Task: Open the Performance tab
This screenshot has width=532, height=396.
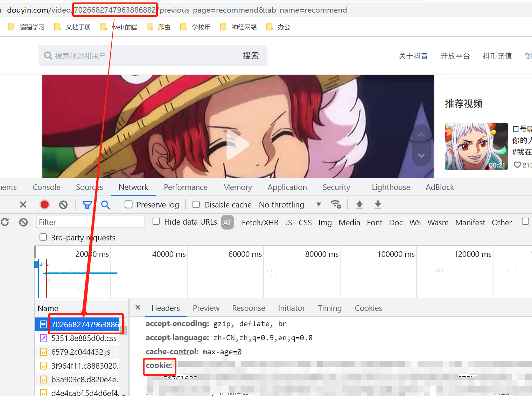Action: point(186,187)
